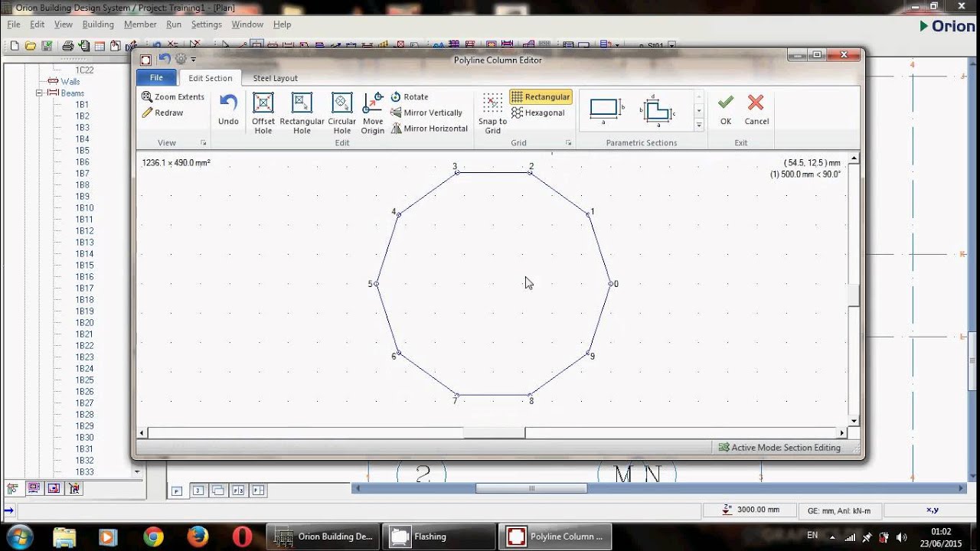Open Chrome from the taskbar
The height and width of the screenshot is (551, 980).
(x=153, y=536)
